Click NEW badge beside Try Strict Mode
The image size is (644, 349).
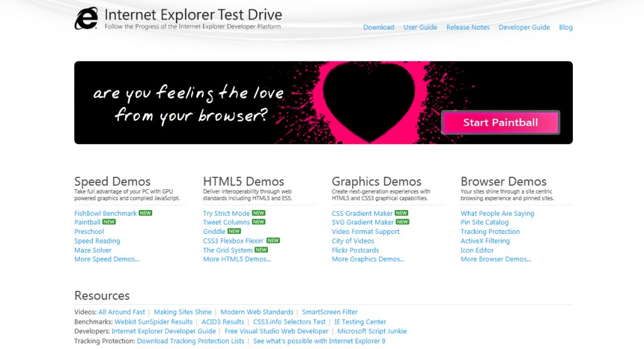[258, 213]
